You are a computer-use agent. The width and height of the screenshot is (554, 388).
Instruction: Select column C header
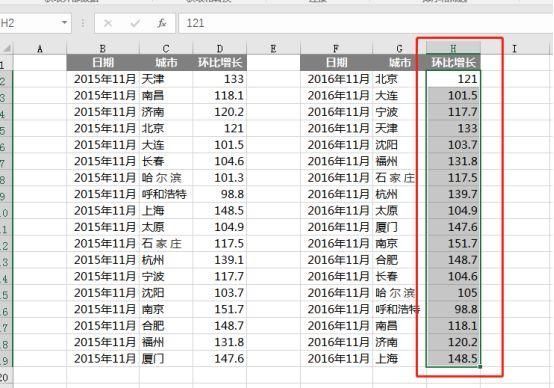(x=166, y=48)
